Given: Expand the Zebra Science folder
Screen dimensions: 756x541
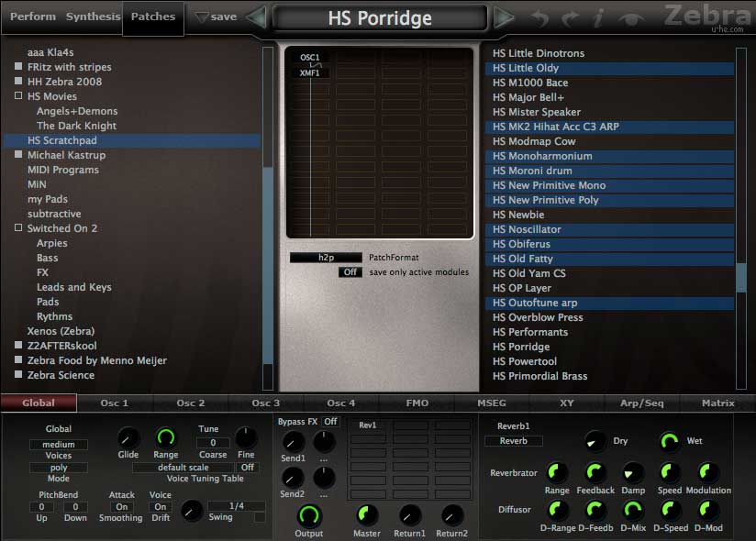Looking at the screenshot, I should 18,374.
